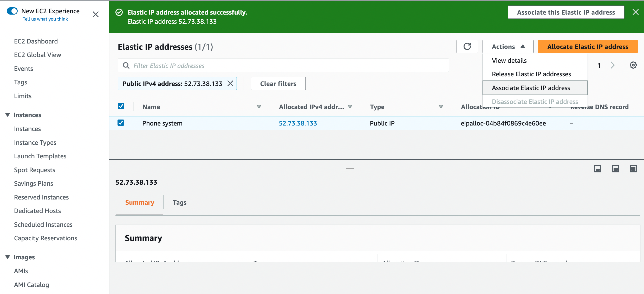Open Limits page

(23, 96)
